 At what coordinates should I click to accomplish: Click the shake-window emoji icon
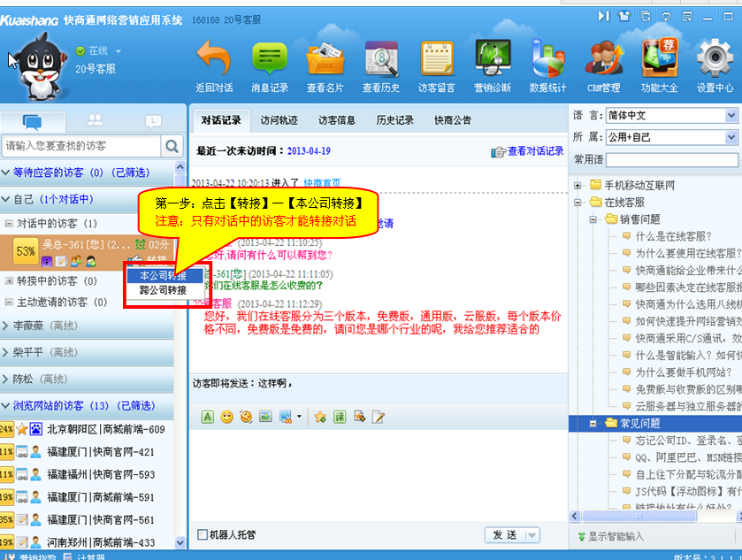pyautogui.click(x=246, y=417)
